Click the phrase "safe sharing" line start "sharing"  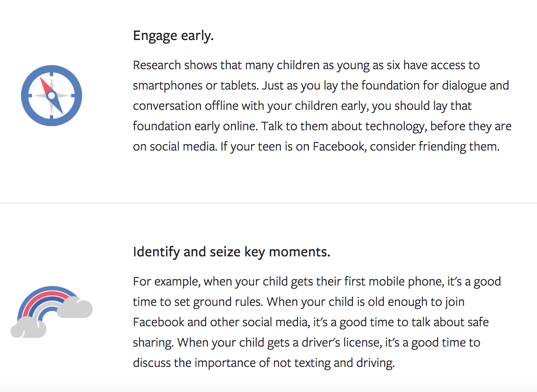pyautogui.click(x=153, y=343)
